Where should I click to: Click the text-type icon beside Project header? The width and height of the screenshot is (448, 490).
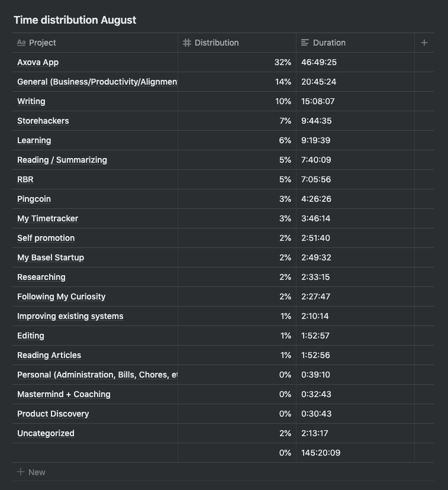coord(21,43)
